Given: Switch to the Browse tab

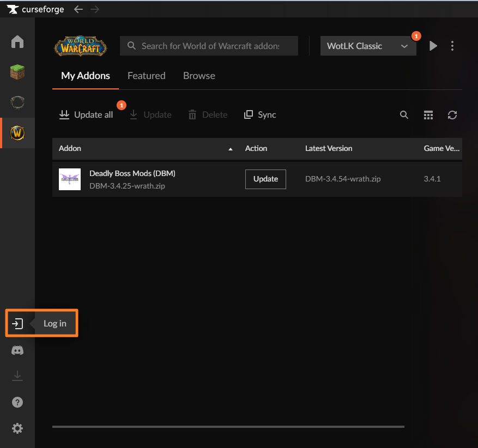Looking at the screenshot, I should coord(199,76).
